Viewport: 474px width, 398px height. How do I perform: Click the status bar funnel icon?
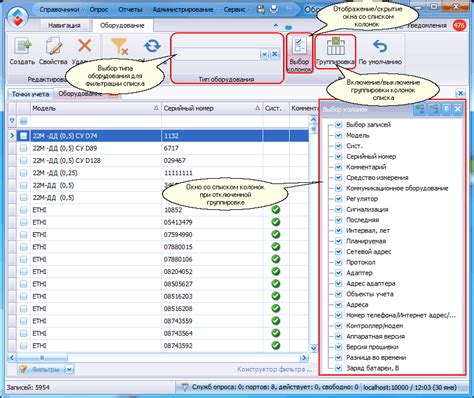pos(185,387)
